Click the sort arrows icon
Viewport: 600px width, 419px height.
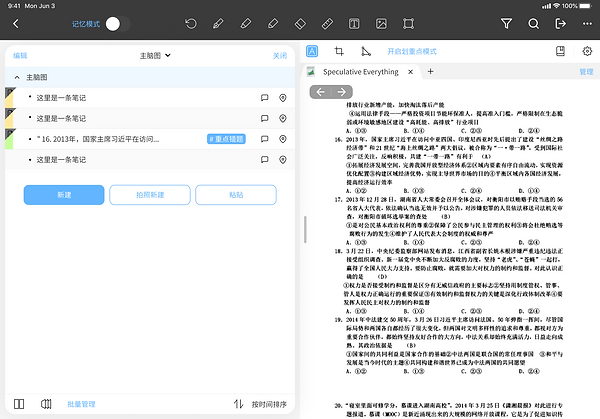pos(238,404)
